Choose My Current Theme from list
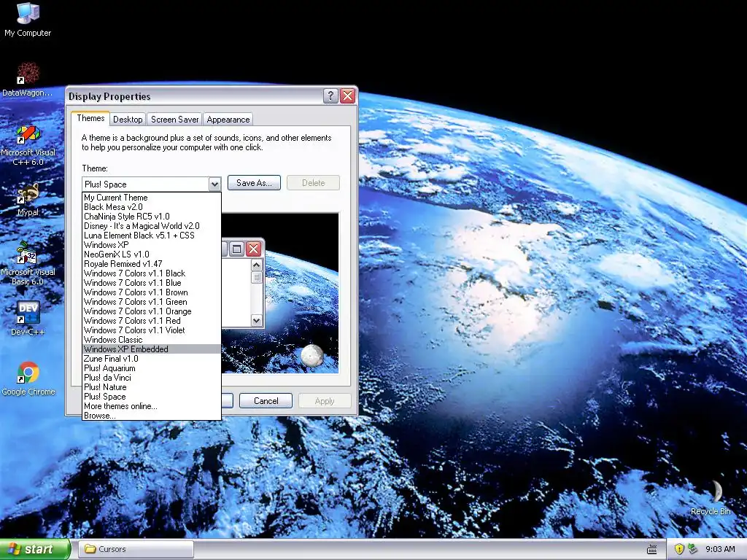 [x=152, y=197]
